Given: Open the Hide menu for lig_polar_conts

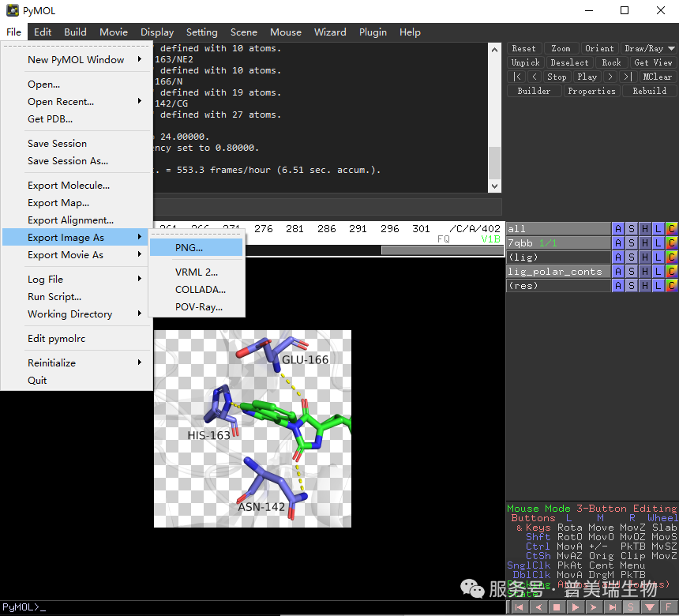Looking at the screenshot, I should tap(645, 272).
